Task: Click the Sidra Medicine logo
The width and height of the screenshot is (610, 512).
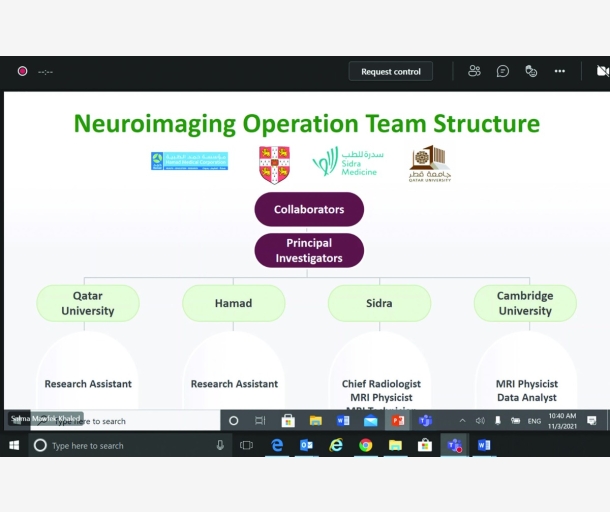Action: coord(348,162)
